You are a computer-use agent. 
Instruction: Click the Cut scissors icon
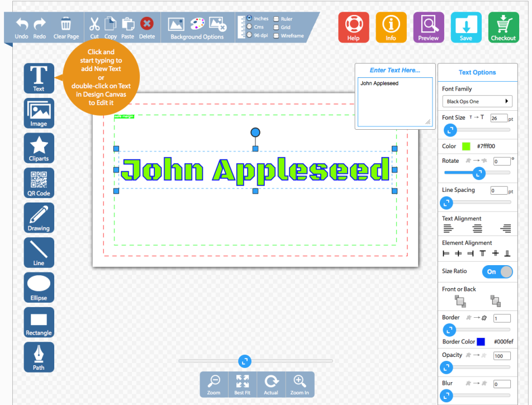tap(94, 24)
